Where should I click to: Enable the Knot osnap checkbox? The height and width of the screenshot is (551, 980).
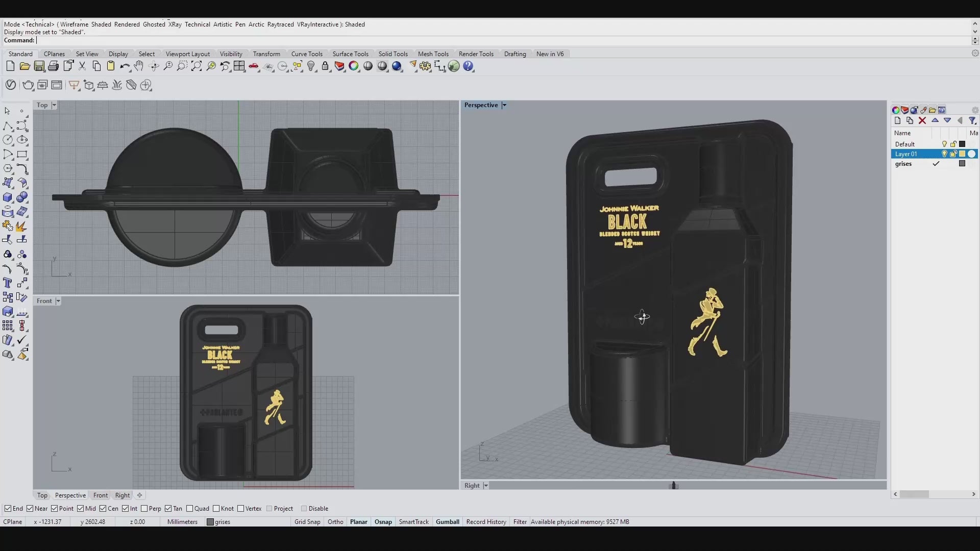(x=216, y=509)
